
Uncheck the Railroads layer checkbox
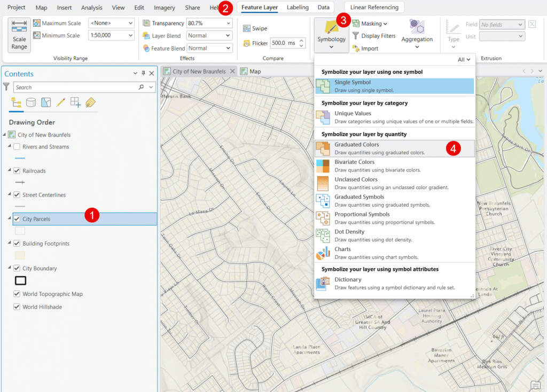(x=17, y=171)
